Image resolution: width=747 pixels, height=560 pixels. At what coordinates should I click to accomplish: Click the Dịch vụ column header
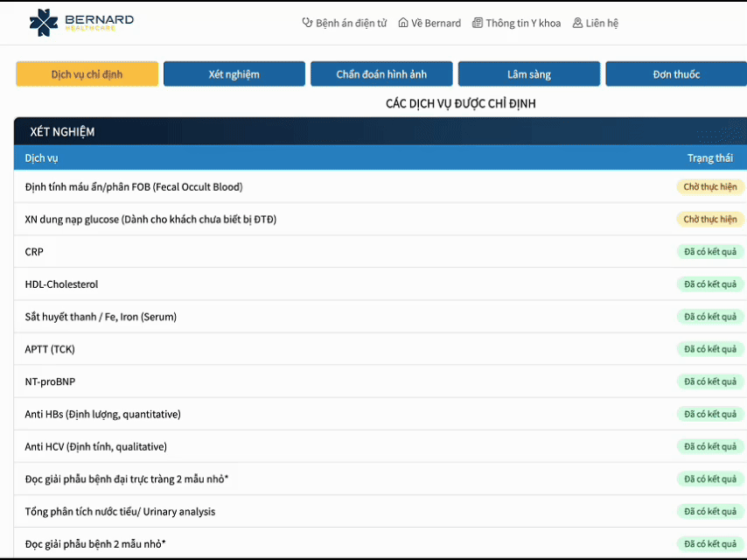[41, 158]
